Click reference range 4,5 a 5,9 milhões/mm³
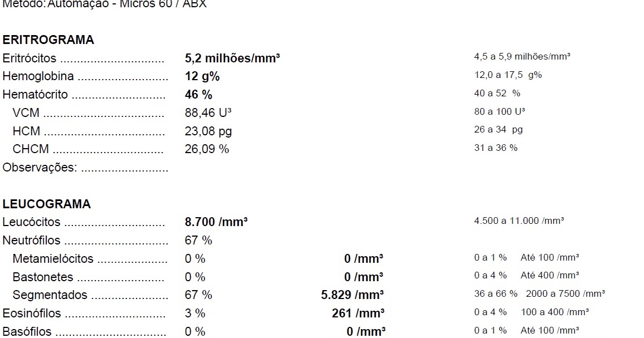The width and height of the screenshot is (644, 338). click(522, 57)
